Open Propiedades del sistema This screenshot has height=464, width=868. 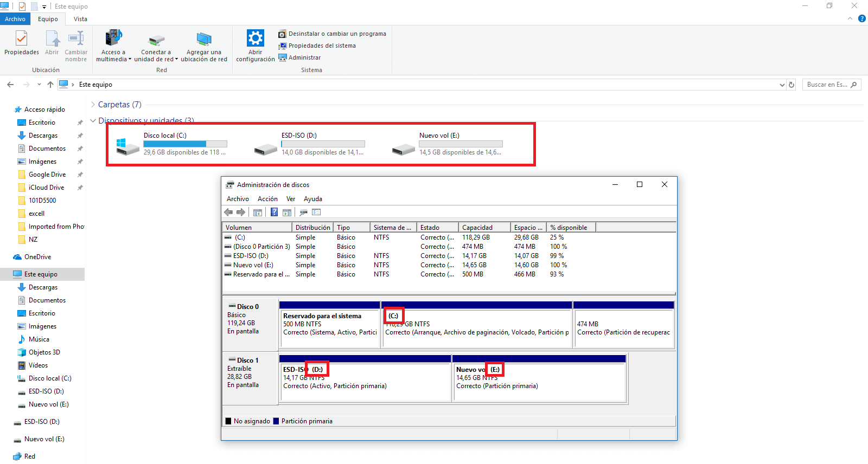pyautogui.click(x=317, y=46)
